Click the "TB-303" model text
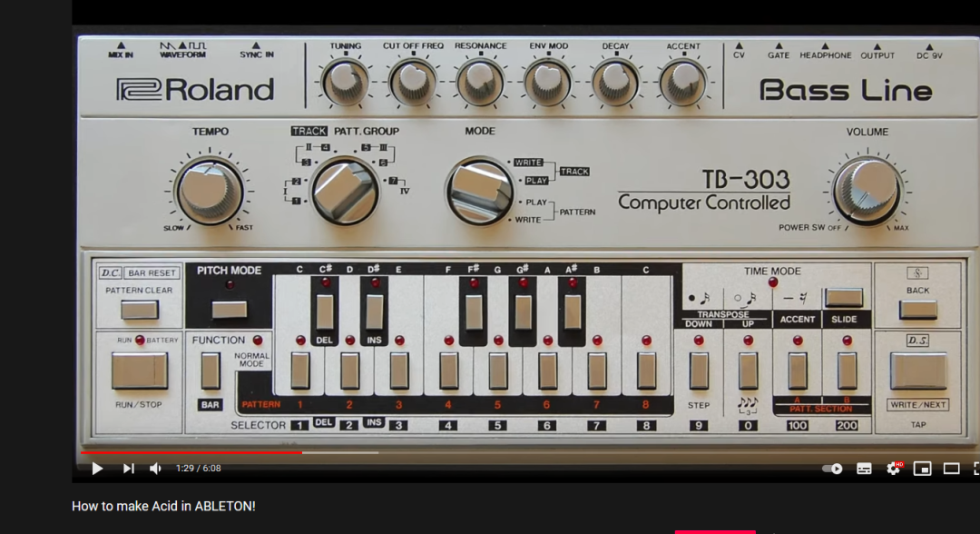The width and height of the screenshot is (980, 534). tap(746, 180)
